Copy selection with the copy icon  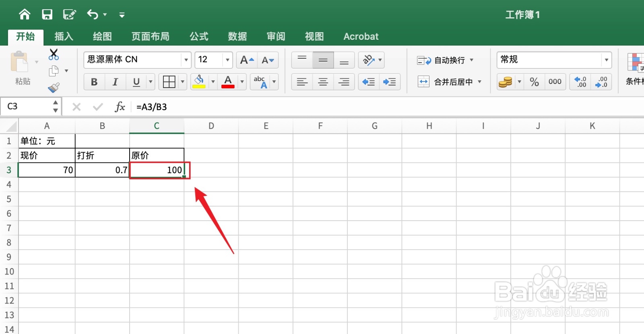[54, 71]
